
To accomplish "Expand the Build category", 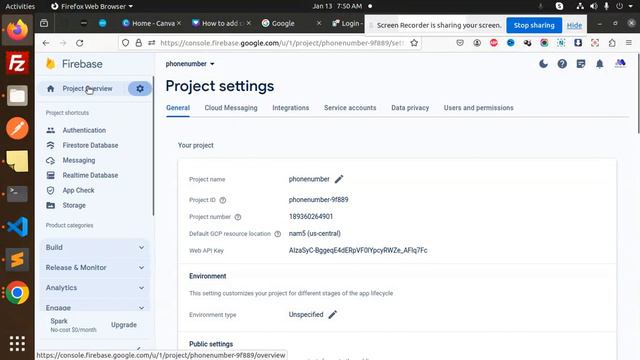I will pos(95,247).
